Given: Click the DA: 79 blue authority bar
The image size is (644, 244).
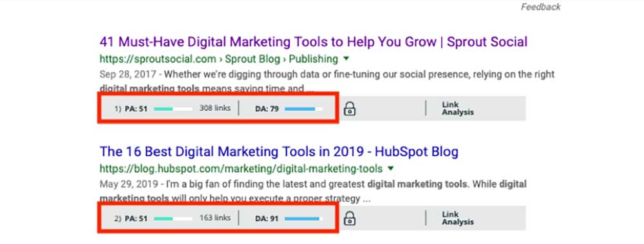Looking at the screenshot, I should coord(303,109).
